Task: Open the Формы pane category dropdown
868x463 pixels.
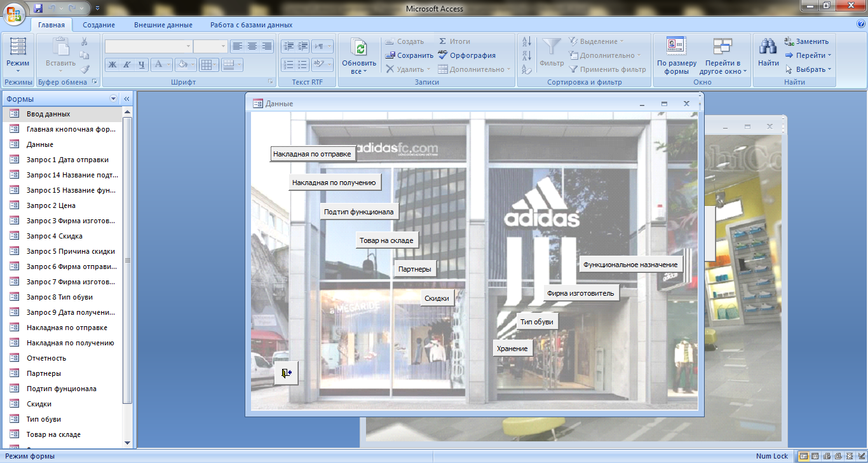Action: (114, 99)
